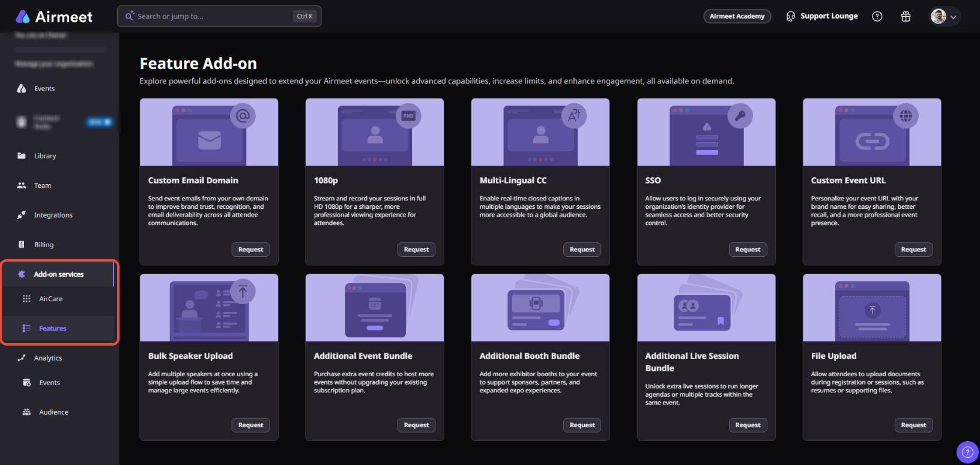Request the Additional Live Session Bundle add-on

748,425
